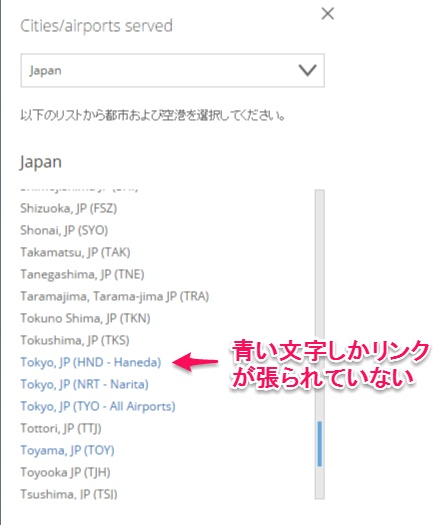Close the Cities/airports served panel
433x525 pixels.
coord(327,14)
